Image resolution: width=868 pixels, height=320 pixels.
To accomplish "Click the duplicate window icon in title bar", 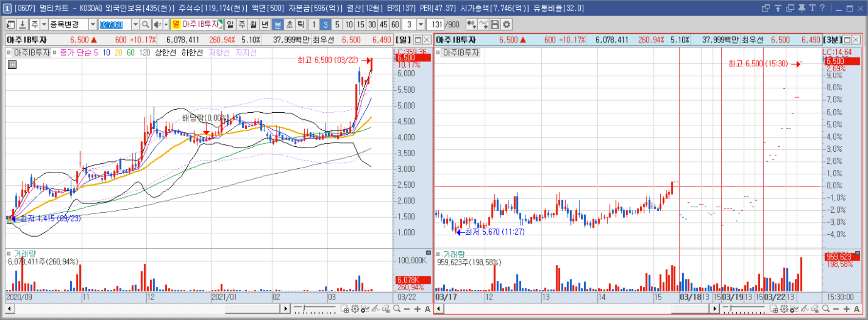I will coord(790,8).
